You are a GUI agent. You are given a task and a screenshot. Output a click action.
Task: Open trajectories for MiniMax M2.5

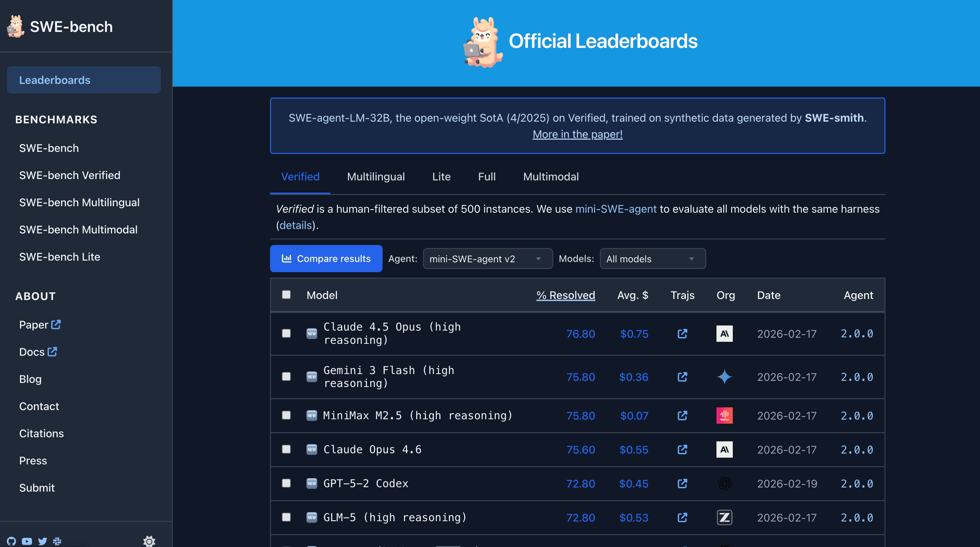tap(682, 416)
